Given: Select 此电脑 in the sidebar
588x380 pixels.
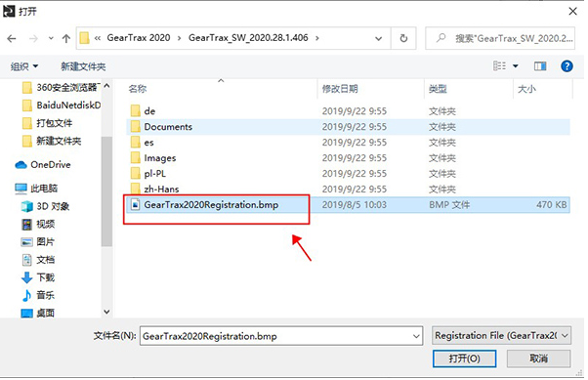Looking at the screenshot, I should 36,189.
